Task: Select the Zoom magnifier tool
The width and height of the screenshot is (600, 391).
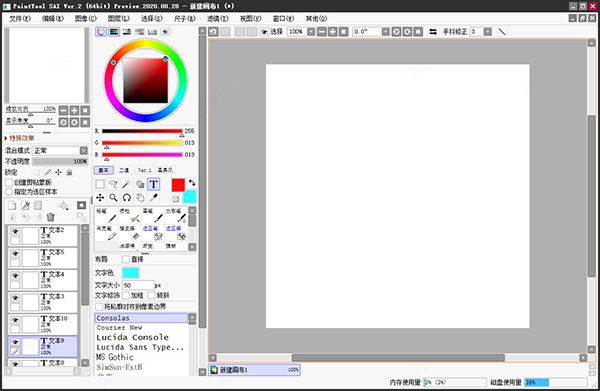Action: [113, 198]
